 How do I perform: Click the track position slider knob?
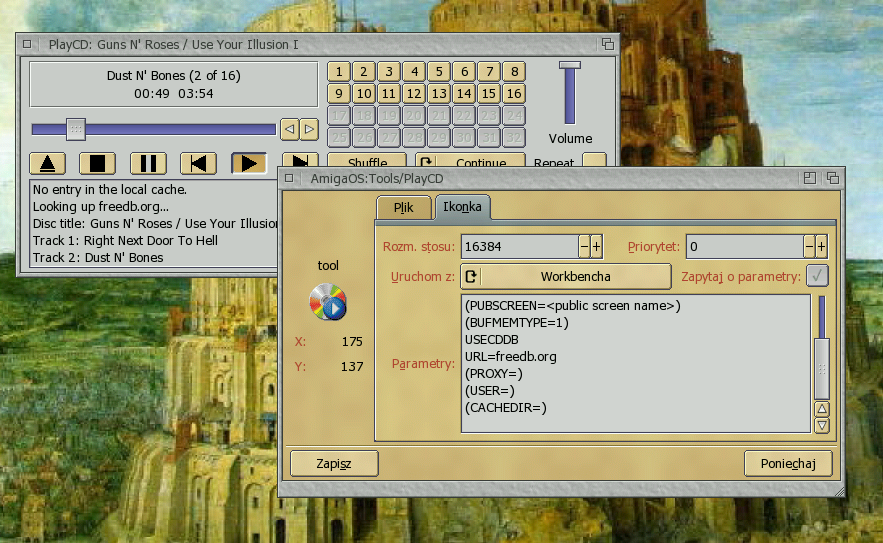click(75, 130)
